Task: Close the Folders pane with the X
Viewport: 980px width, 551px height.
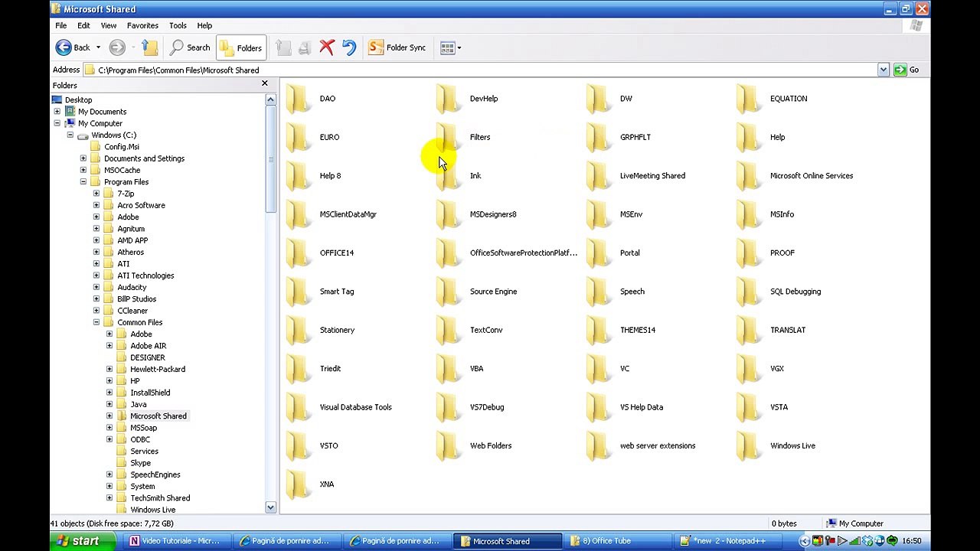Action: (x=265, y=83)
